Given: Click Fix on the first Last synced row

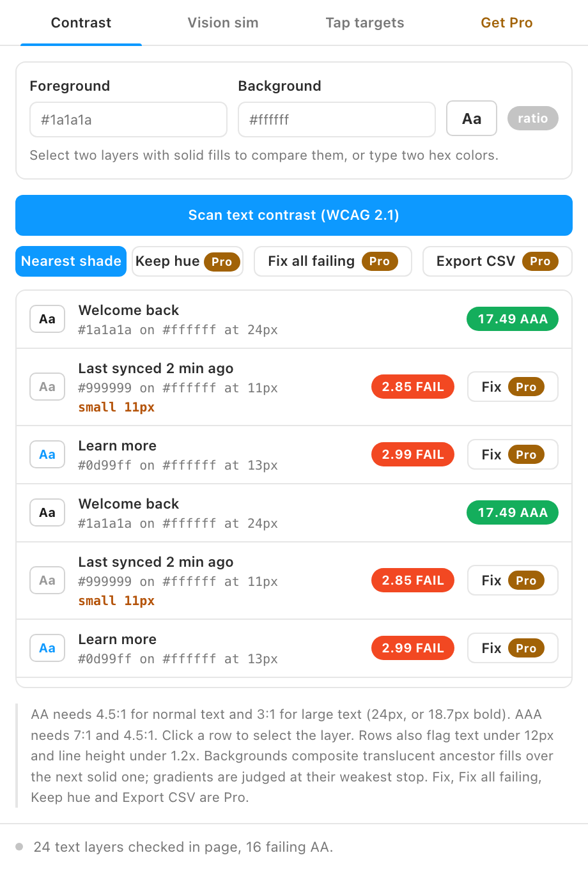Looking at the screenshot, I should tap(513, 387).
